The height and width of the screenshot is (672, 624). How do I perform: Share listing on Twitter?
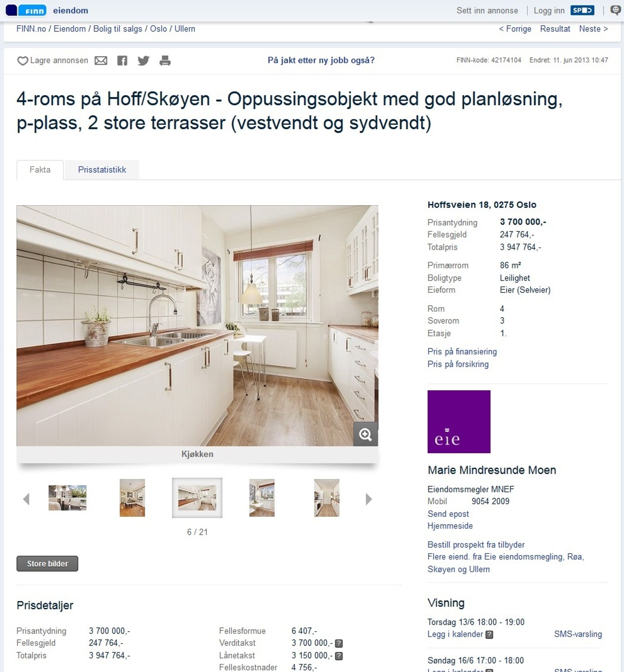143,61
